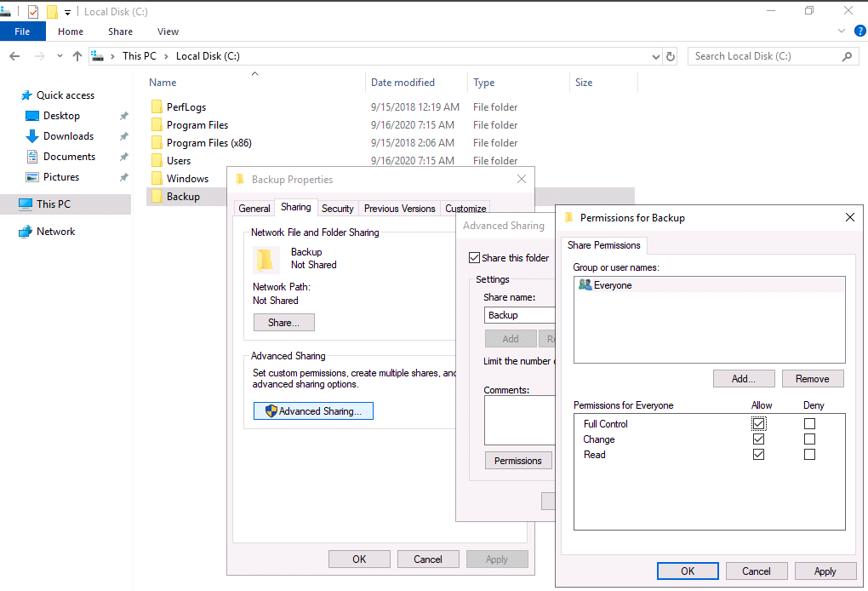The height and width of the screenshot is (591, 868).
Task: Select Everyone in the group list
Action: click(x=612, y=285)
